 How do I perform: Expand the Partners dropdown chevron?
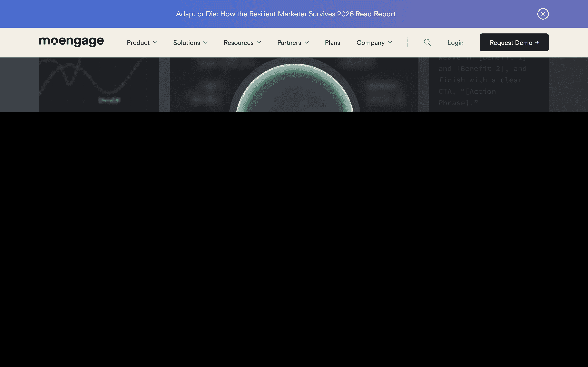307,42
